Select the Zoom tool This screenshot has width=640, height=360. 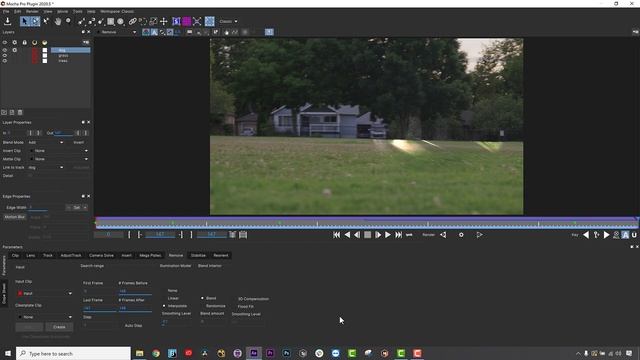pyautogui.click(x=68, y=21)
